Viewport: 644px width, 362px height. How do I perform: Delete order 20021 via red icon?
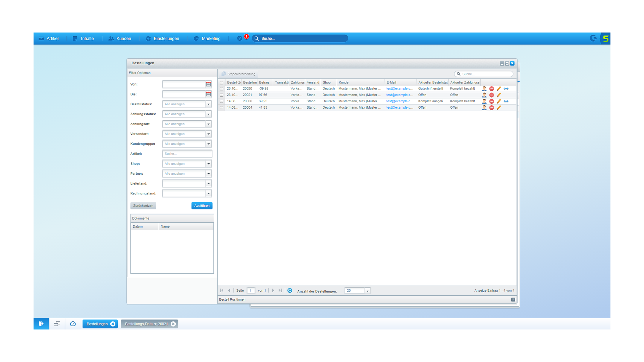pos(491,95)
